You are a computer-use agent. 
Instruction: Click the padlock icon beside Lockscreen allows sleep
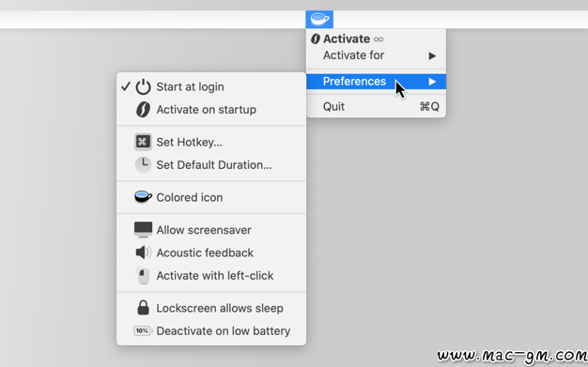144,308
